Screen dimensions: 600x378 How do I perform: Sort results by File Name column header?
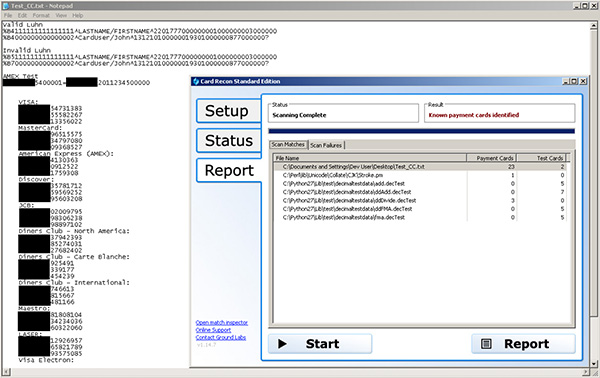pyautogui.click(x=369, y=158)
